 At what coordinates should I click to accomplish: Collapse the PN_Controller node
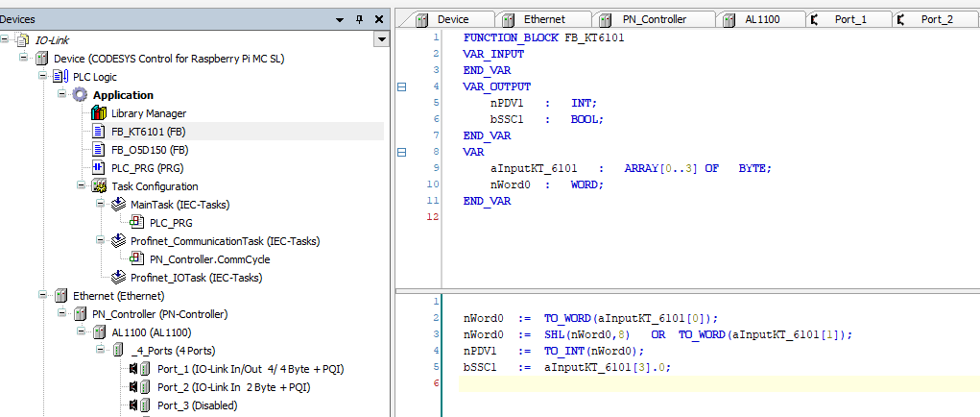[x=61, y=312]
